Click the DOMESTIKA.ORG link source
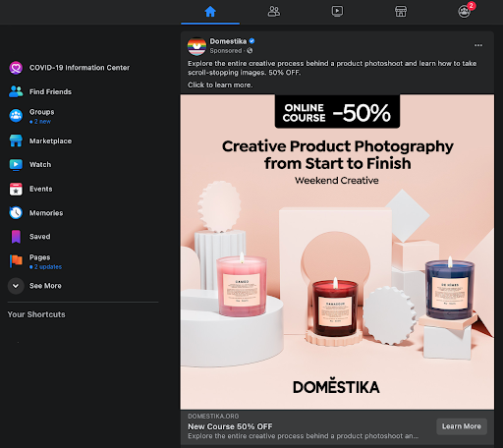The width and height of the screenshot is (503, 448). click(x=213, y=417)
